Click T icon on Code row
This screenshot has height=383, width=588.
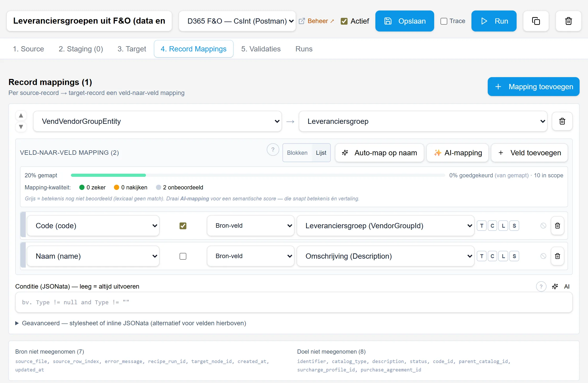pyautogui.click(x=481, y=226)
